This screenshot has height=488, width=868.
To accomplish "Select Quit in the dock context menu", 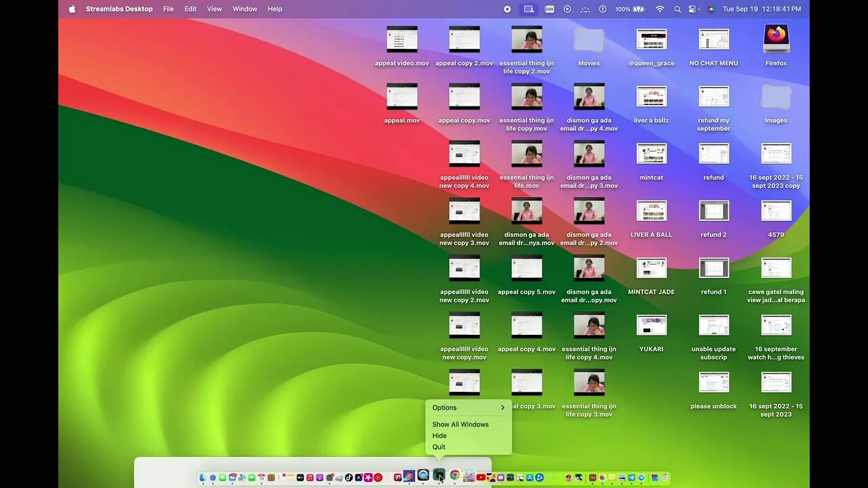I will coord(439,447).
